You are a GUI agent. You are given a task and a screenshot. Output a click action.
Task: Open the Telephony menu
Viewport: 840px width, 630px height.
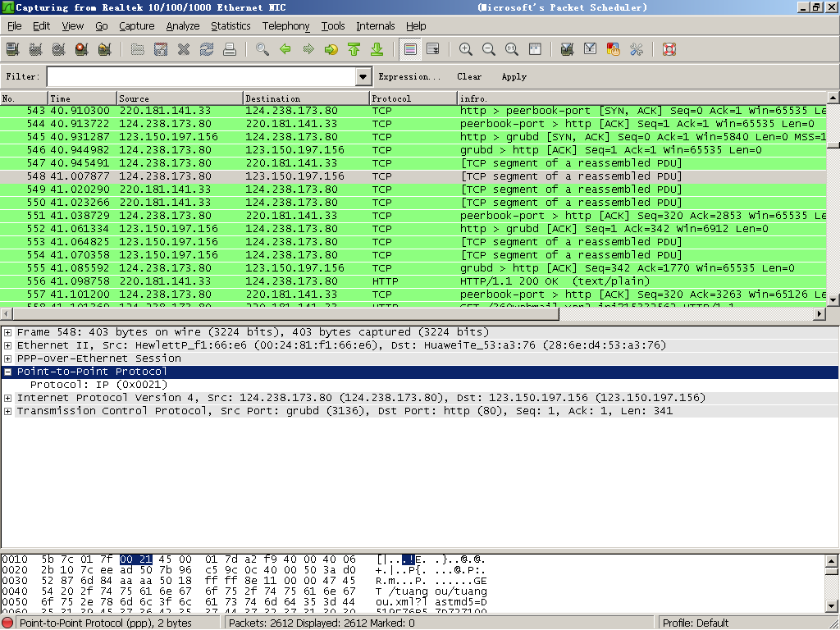(x=285, y=25)
